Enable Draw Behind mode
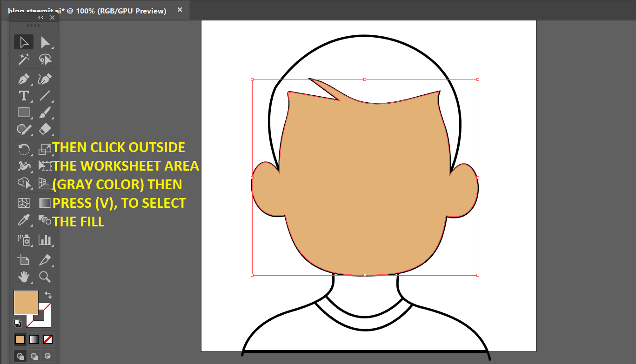The height and width of the screenshot is (364, 636). 34,356
